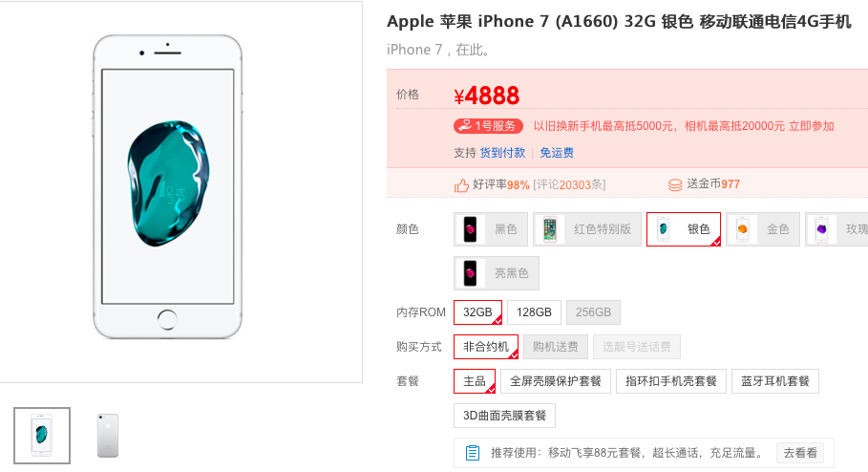The width and height of the screenshot is (868, 472).
Task: Click the 去看看 button
Action: pos(800,453)
